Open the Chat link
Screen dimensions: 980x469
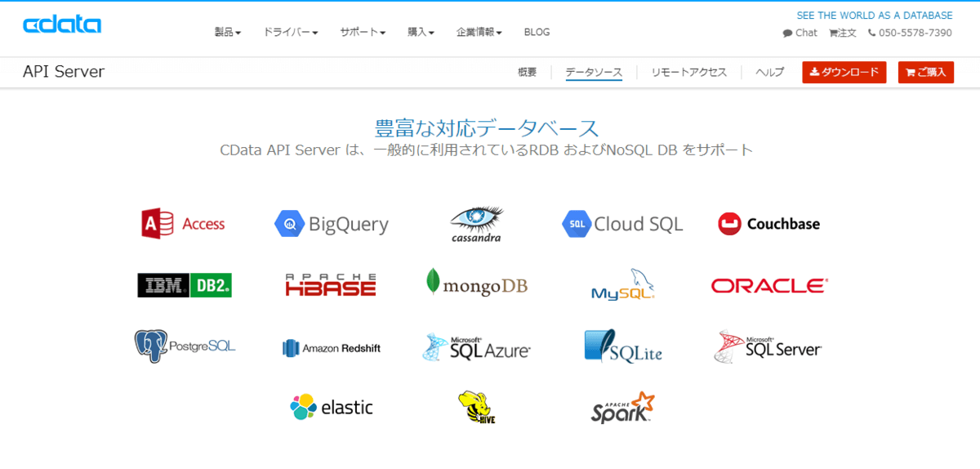(800, 33)
